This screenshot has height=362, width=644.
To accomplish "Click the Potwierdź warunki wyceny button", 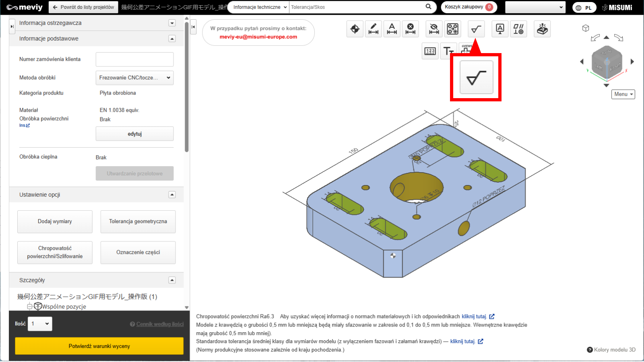I will (x=99, y=346).
